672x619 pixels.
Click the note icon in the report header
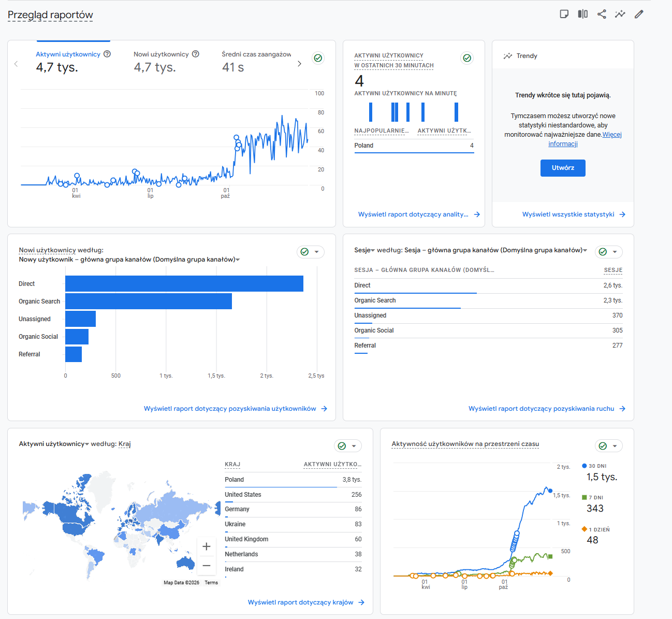click(564, 14)
